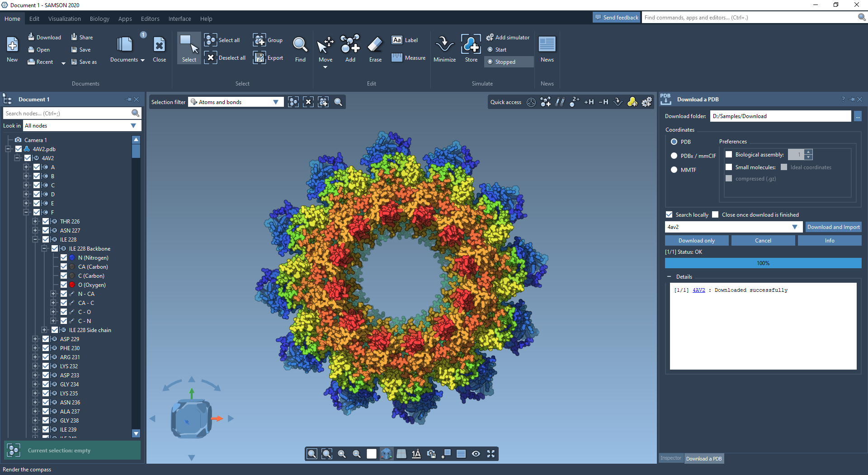The width and height of the screenshot is (868, 475).
Task: Click the Store cloud icon
Action: click(471, 45)
